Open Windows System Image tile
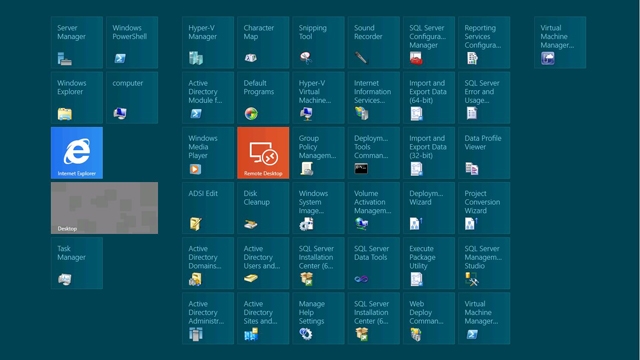640x360 pixels. (318, 208)
